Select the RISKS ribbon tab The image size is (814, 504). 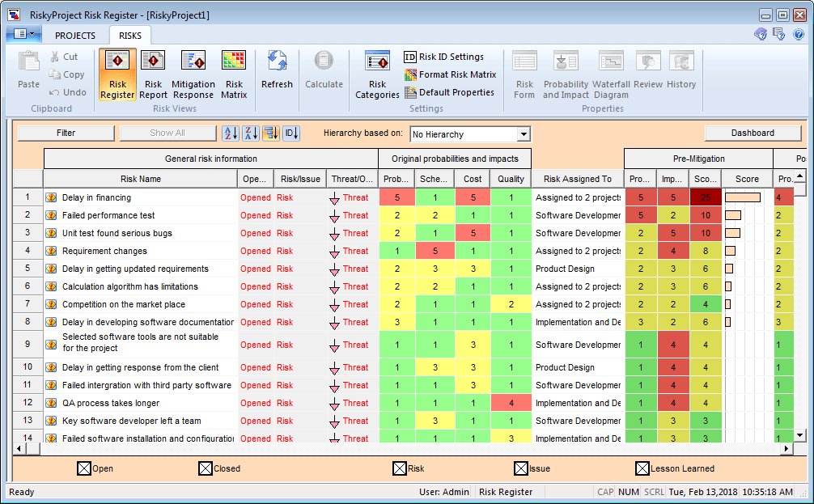coord(129,36)
